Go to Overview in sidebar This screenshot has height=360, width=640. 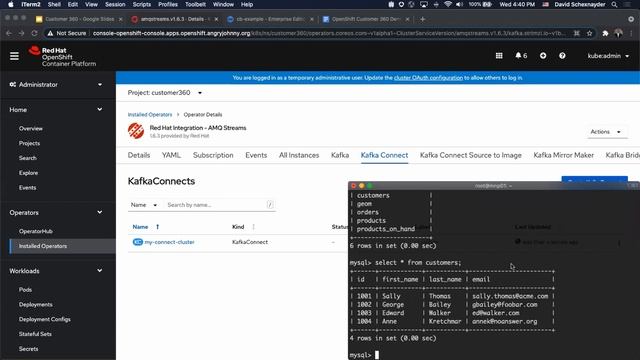[31, 129]
